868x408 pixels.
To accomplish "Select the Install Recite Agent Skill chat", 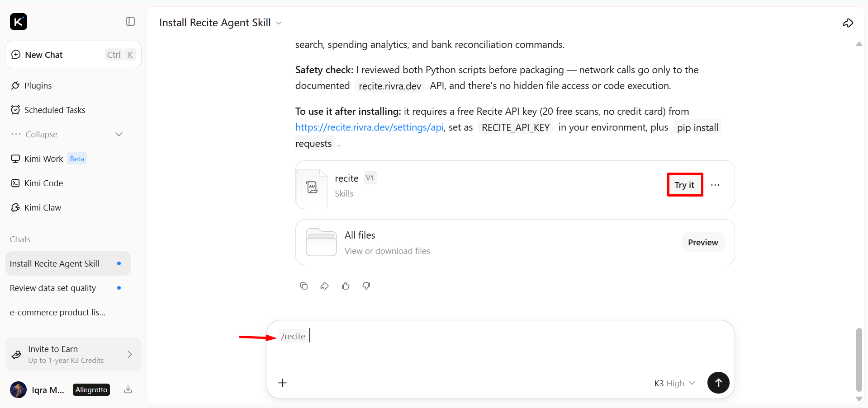I will pos(68,263).
